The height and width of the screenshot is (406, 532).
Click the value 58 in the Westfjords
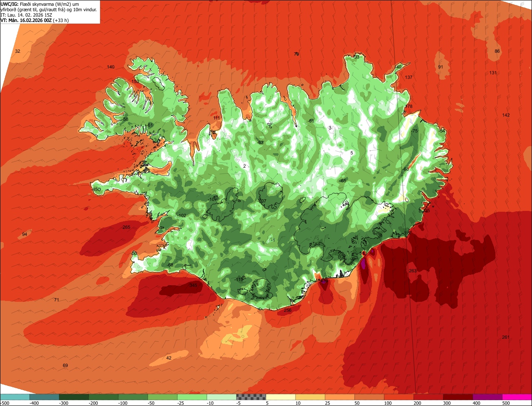(x=126, y=119)
